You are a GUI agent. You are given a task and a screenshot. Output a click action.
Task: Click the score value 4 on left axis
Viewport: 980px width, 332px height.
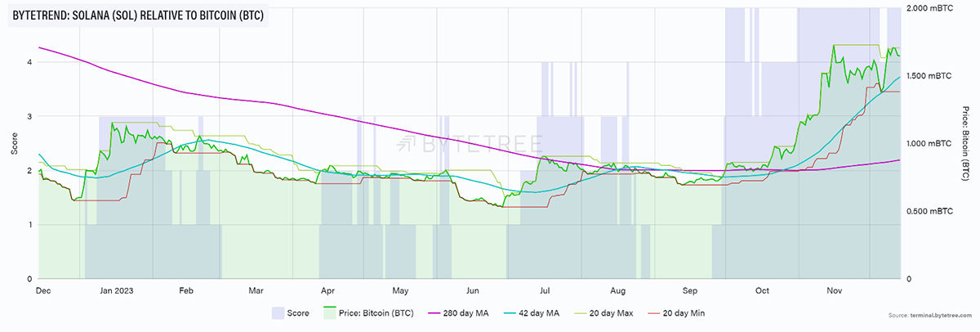(29, 61)
